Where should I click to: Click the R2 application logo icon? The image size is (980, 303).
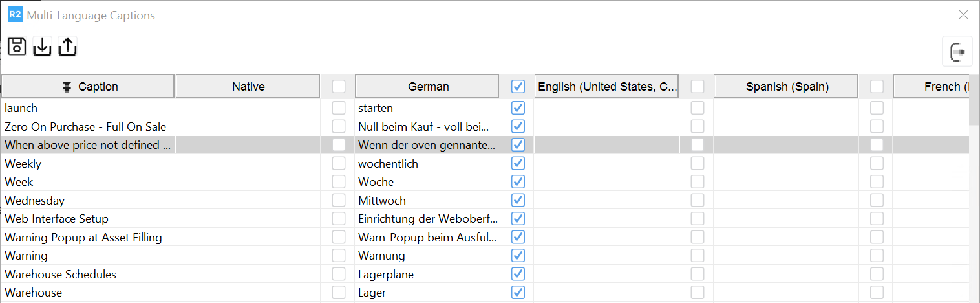click(x=15, y=15)
